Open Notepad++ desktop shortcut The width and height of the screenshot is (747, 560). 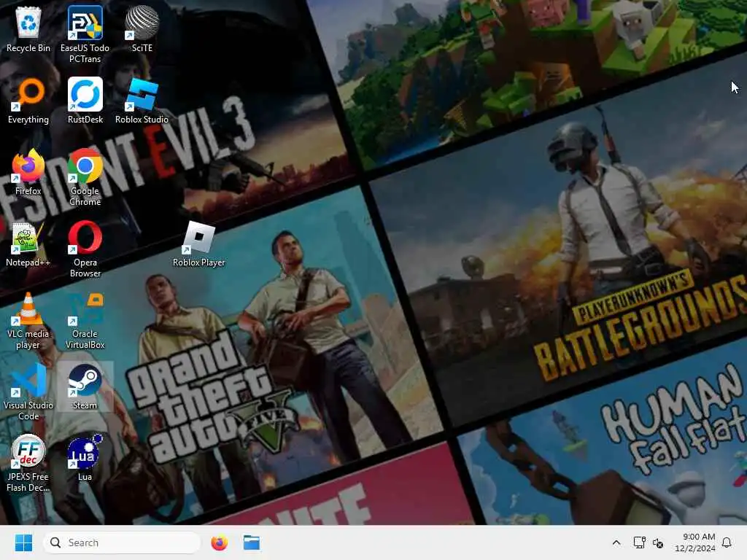pyautogui.click(x=28, y=244)
